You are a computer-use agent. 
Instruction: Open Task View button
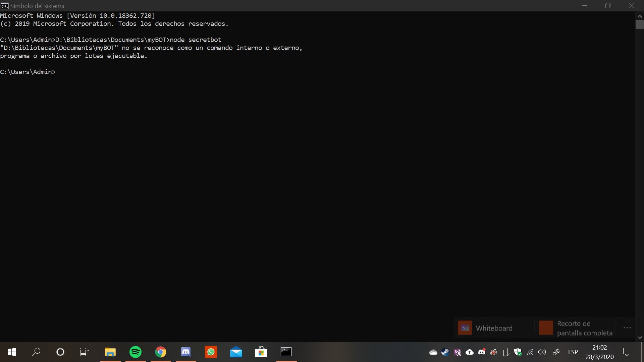(x=85, y=352)
